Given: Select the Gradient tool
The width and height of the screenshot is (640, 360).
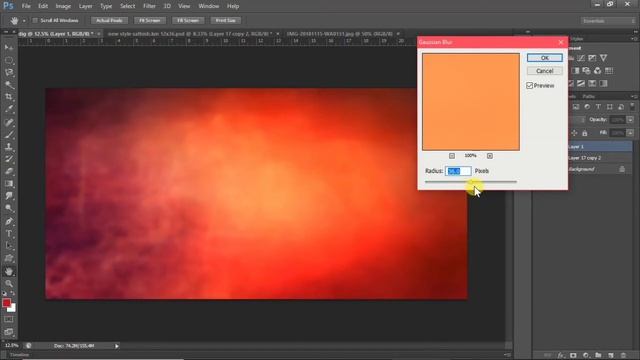Looking at the screenshot, I should click(9, 184).
